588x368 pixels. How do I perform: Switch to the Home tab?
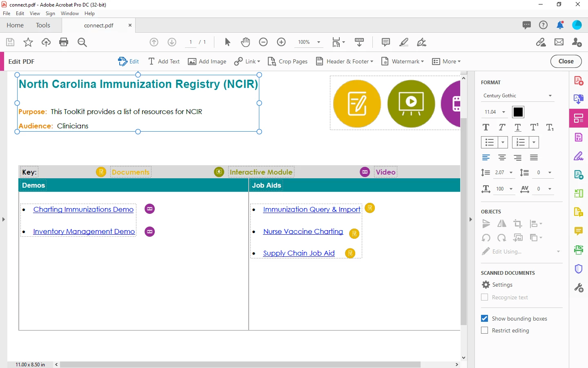15,25
